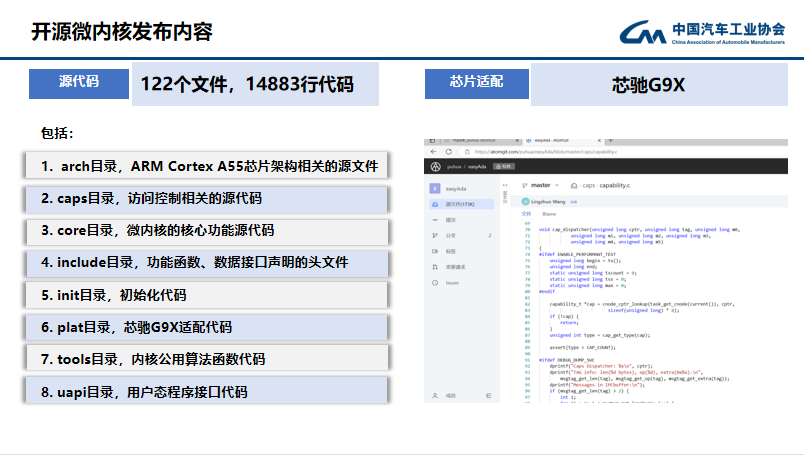Click the 私有 badge in header

(504, 167)
